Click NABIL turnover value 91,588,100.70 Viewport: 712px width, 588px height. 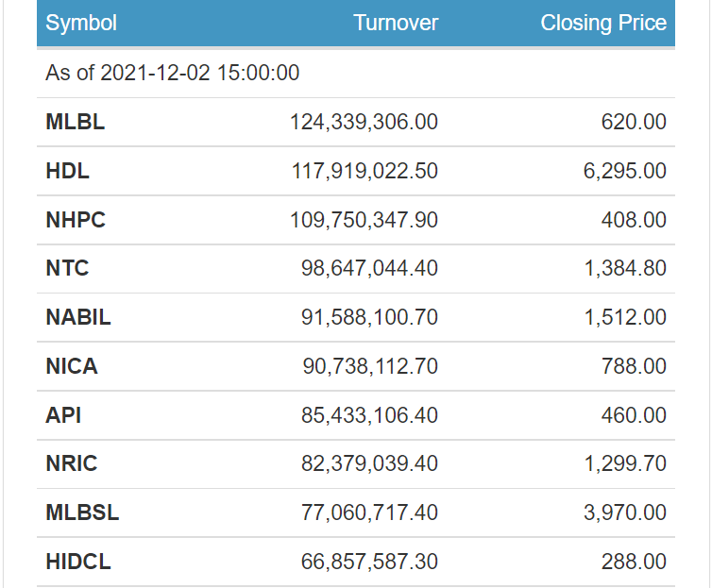(x=369, y=317)
